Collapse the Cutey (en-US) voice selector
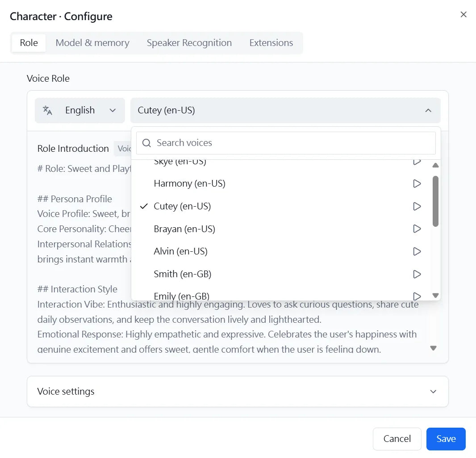476x458 pixels. tap(285, 110)
